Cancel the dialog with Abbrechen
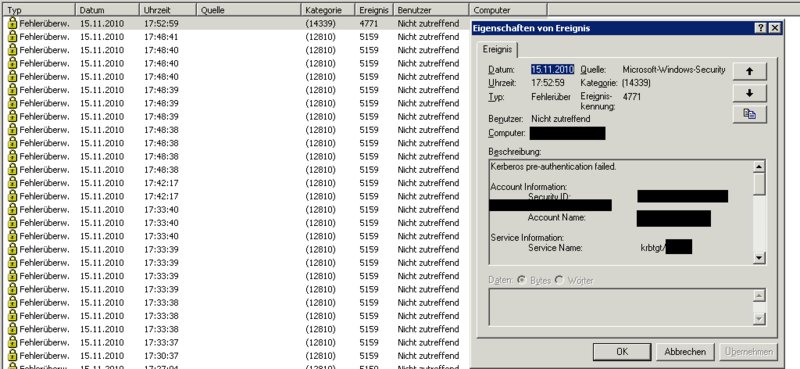Viewport: 800px width, 369px height. click(x=685, y=351)
